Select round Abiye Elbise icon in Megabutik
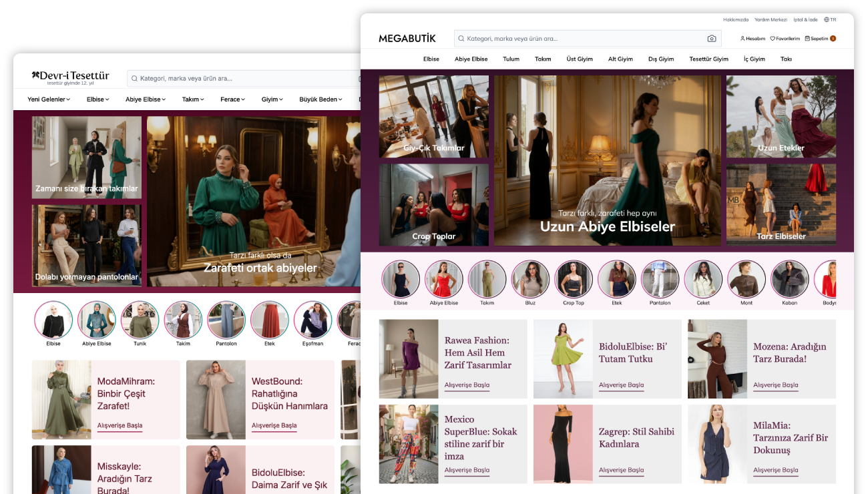Image resolution: width=868 pixels, height=494 pixels. point(444,279)
